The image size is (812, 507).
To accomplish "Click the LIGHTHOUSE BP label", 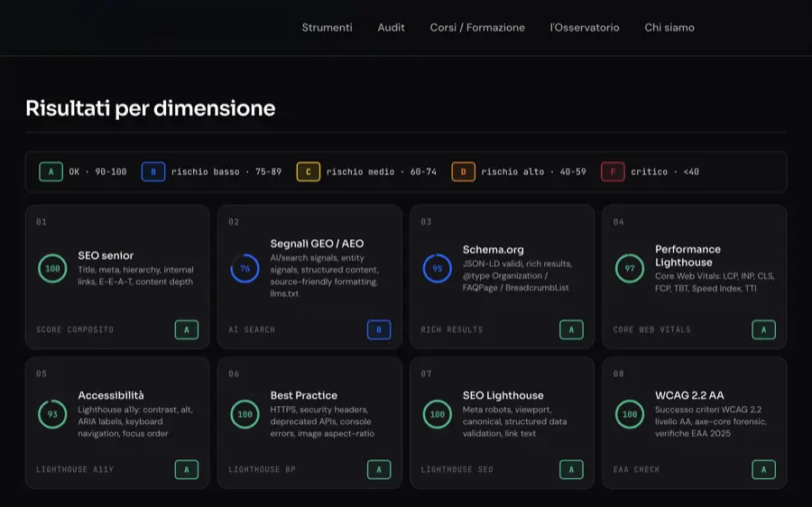I will (262, 469).
